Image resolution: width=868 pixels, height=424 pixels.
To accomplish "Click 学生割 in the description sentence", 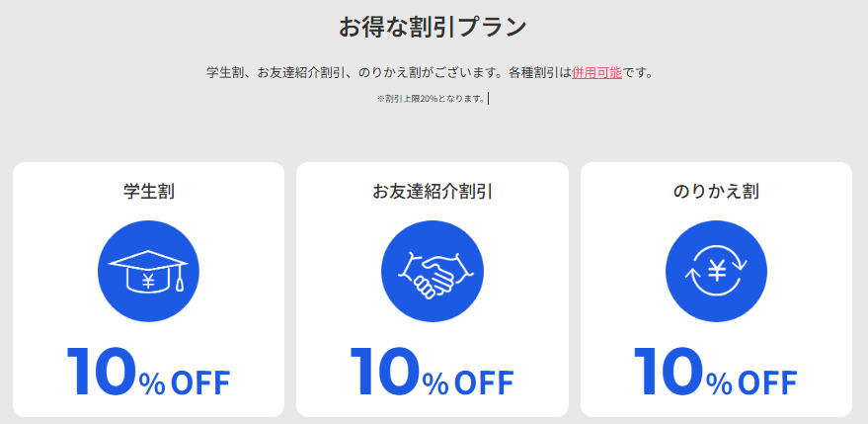I will (x=225, y=73).
